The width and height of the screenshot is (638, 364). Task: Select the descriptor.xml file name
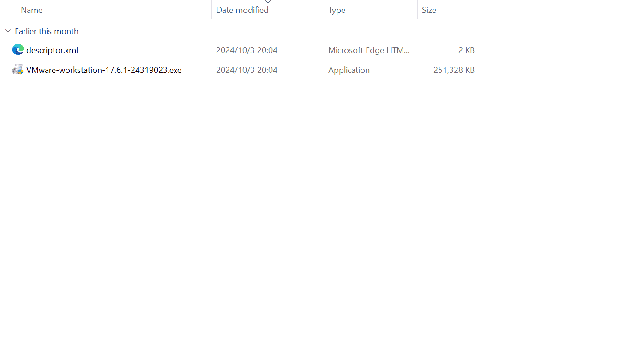point(52,50)
